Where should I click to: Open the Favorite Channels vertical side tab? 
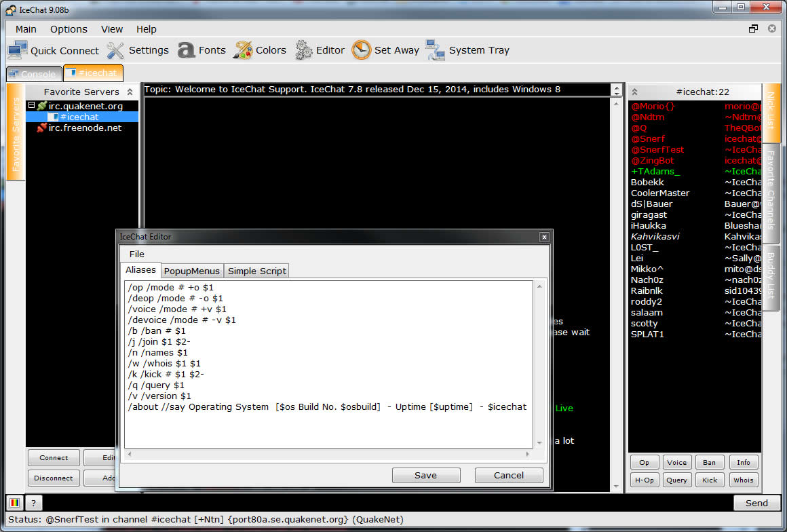click(x=771, y=195)
